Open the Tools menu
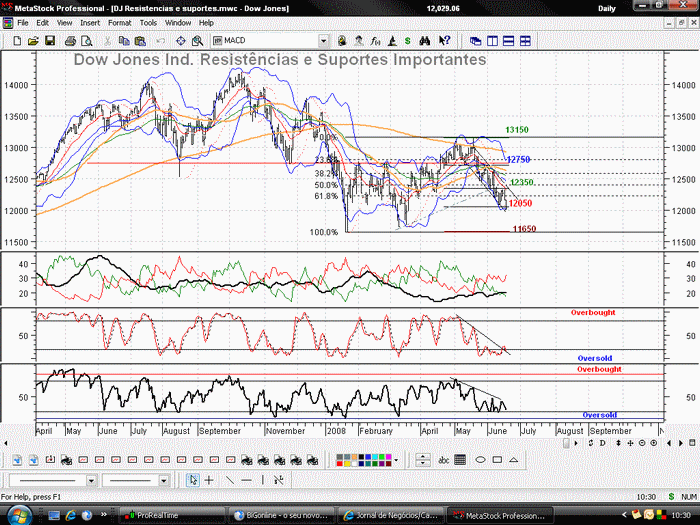Viewport: 700px width, 525px height. (148, 23)
